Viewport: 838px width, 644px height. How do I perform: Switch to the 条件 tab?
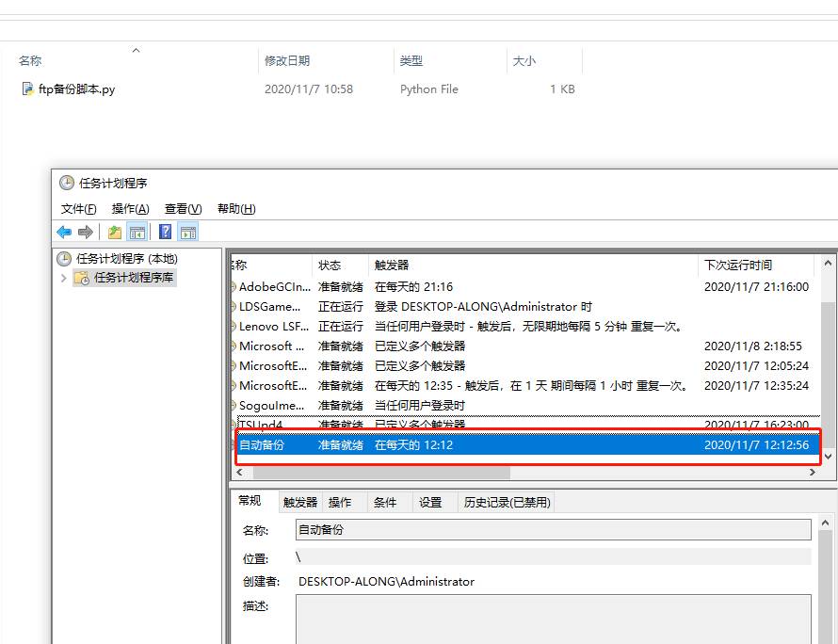(385, 503)
